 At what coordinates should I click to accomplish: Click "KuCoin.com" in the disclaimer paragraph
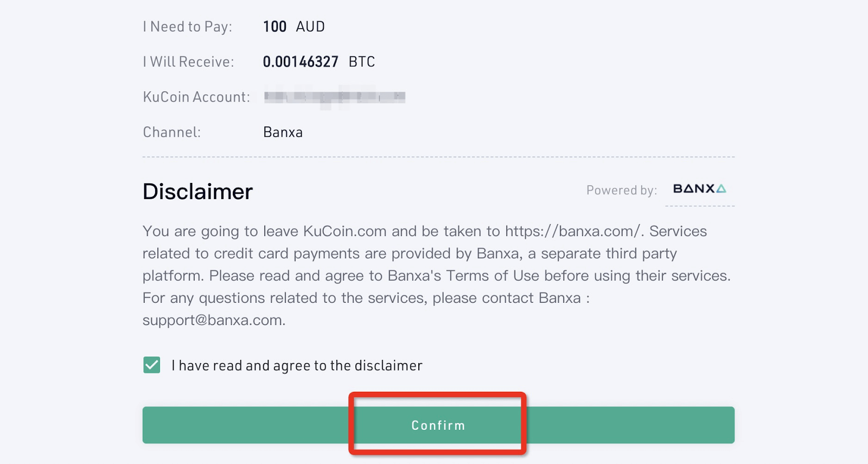344,231
